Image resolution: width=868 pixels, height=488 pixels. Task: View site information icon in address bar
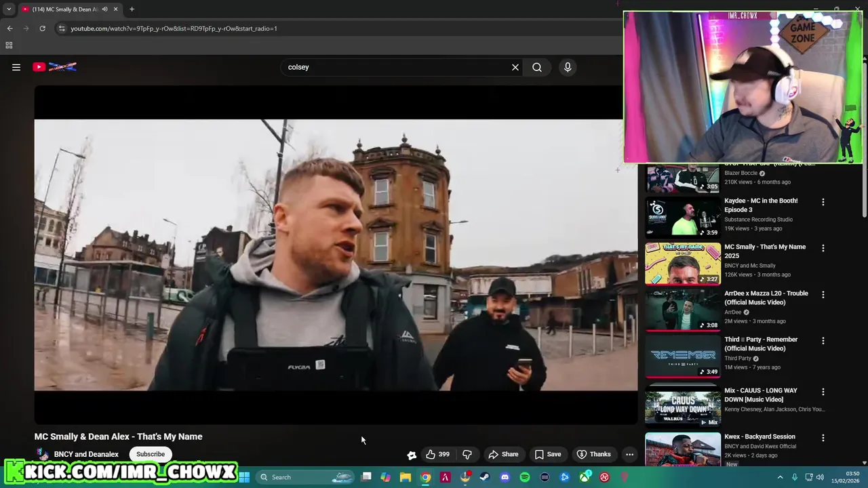coord(62,28)
